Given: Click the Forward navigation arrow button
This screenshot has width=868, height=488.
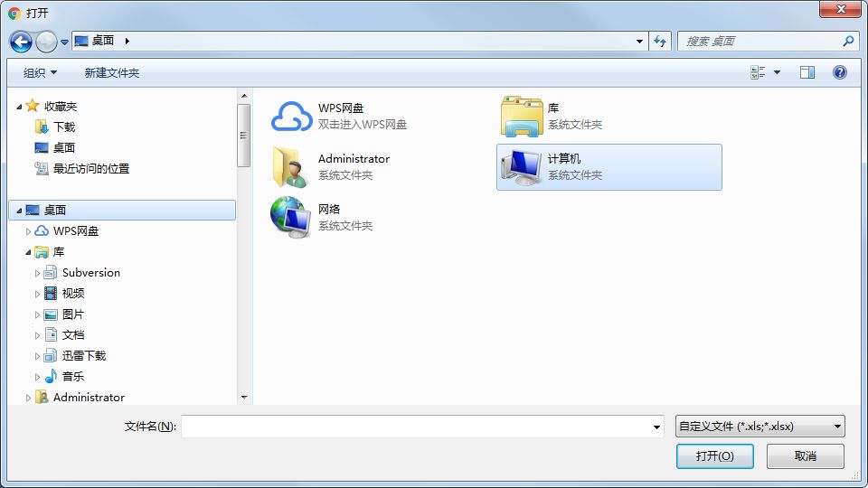Looking at the screenshot, I should tap(46, 42).
